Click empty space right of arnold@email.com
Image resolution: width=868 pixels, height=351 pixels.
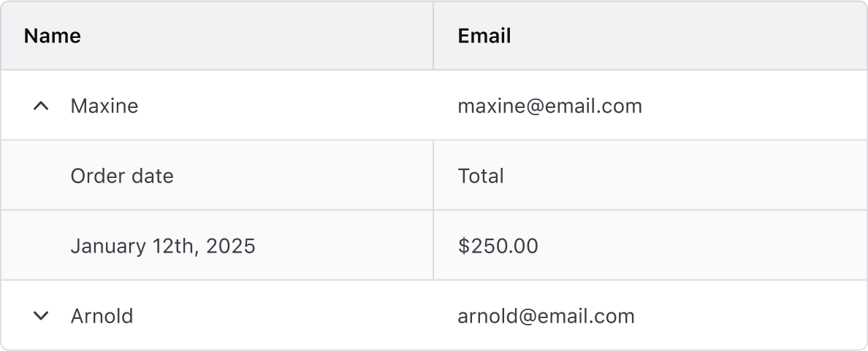click(753, 316)
